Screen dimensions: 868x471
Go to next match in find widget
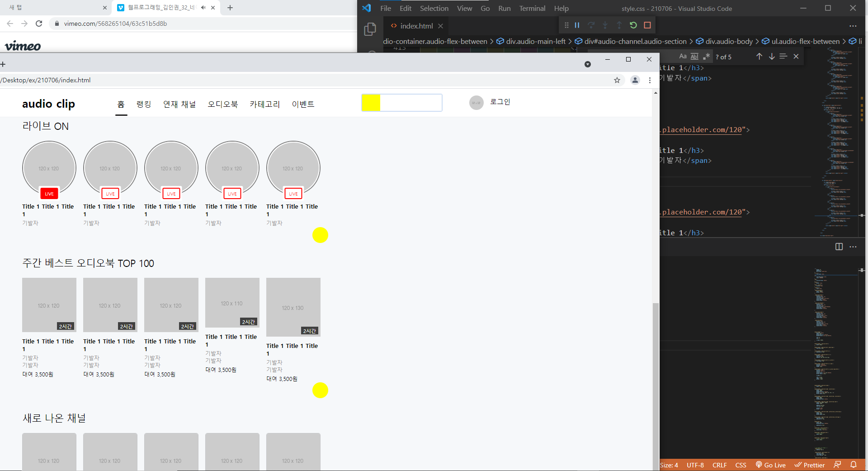[772, 57]
